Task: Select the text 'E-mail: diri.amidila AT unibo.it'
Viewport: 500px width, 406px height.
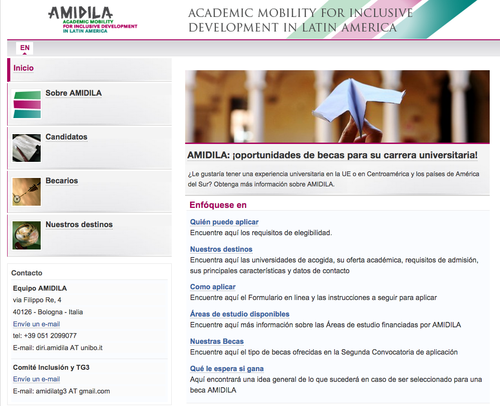Action: tap(58, 348)
